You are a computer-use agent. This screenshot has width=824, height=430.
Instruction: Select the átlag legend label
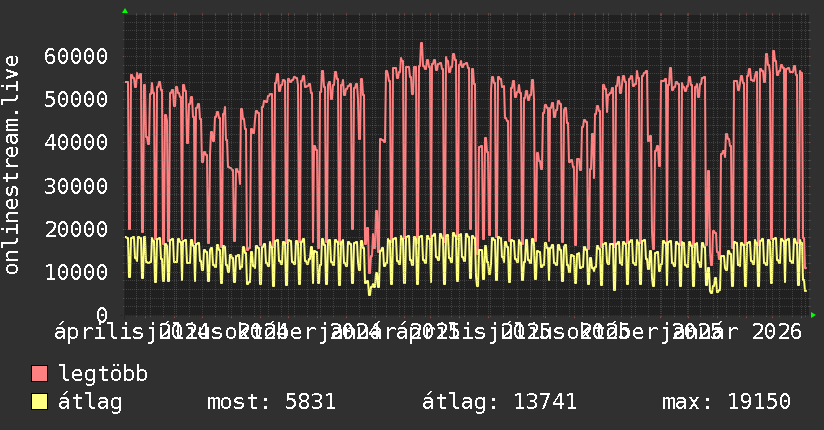pos(90,402)
